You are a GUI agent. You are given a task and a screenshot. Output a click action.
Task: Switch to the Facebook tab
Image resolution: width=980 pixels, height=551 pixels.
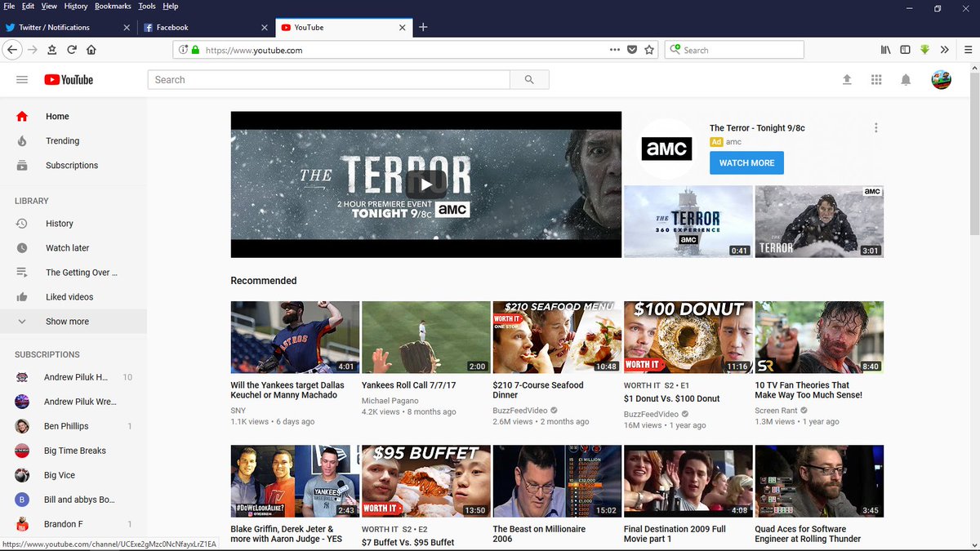(x=206, y=27)
